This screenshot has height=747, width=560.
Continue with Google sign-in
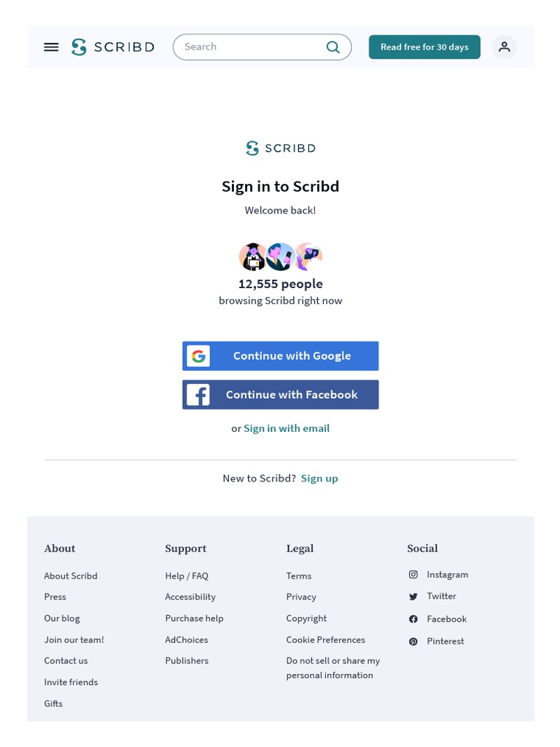pyautogui.click(x=281, y=356)
